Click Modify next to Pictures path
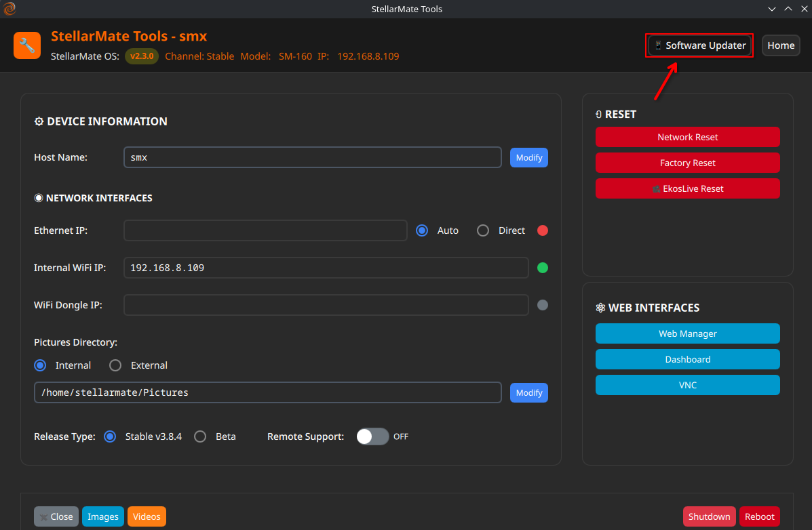This screenshot has height=530, width=812. tap(528, 393)
